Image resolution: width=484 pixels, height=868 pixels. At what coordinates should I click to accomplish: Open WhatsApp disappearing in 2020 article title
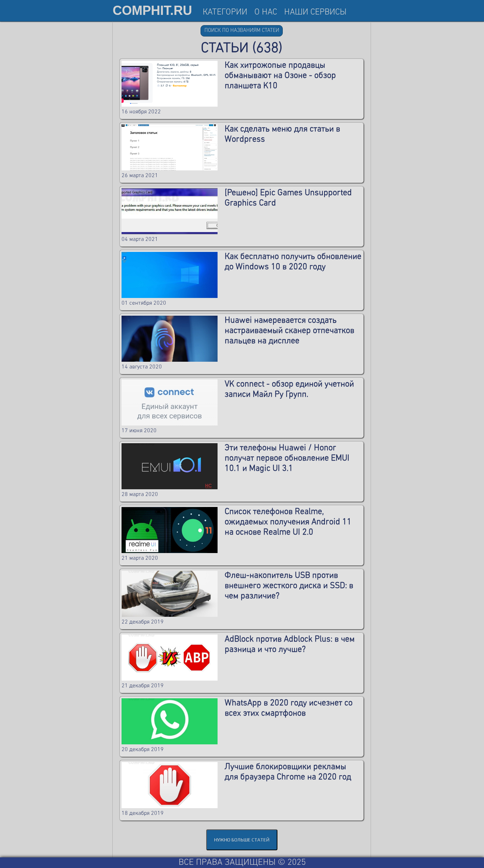288,708
